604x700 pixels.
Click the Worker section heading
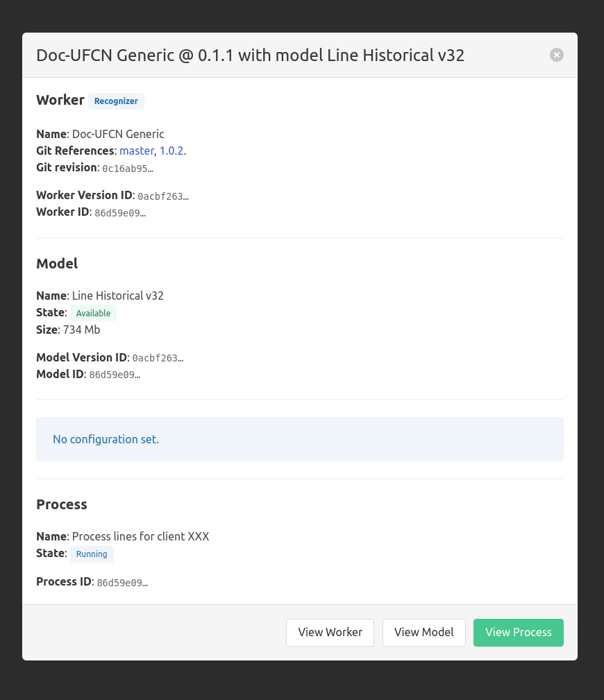coord(60,100)
